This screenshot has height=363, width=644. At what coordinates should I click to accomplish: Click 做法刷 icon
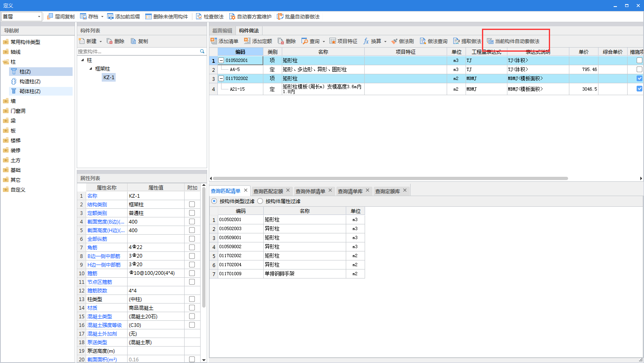click(x=394, y=41)
